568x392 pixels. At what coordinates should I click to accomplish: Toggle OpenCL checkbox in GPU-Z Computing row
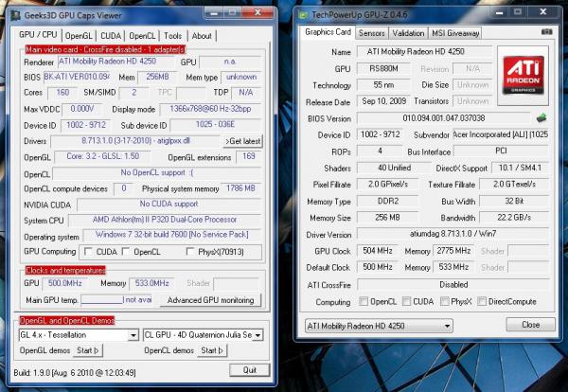[x=364, y=302]
